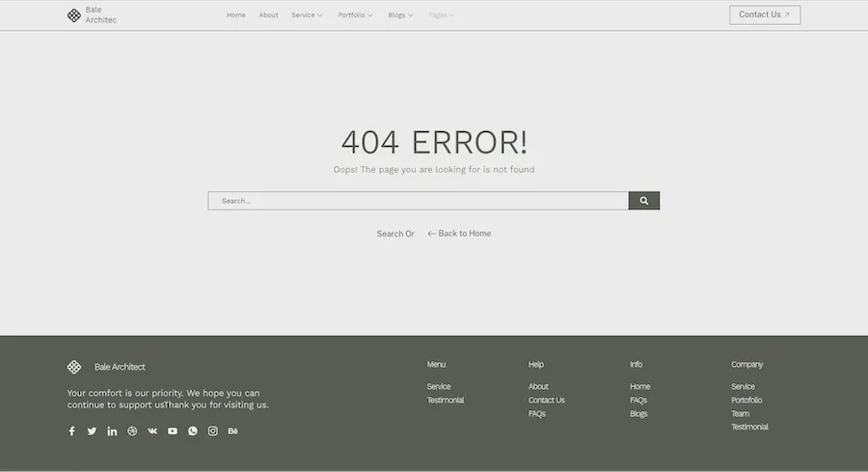Open Home link under Info column
This screenshot has width=868, height=472.
pos(640,387)
